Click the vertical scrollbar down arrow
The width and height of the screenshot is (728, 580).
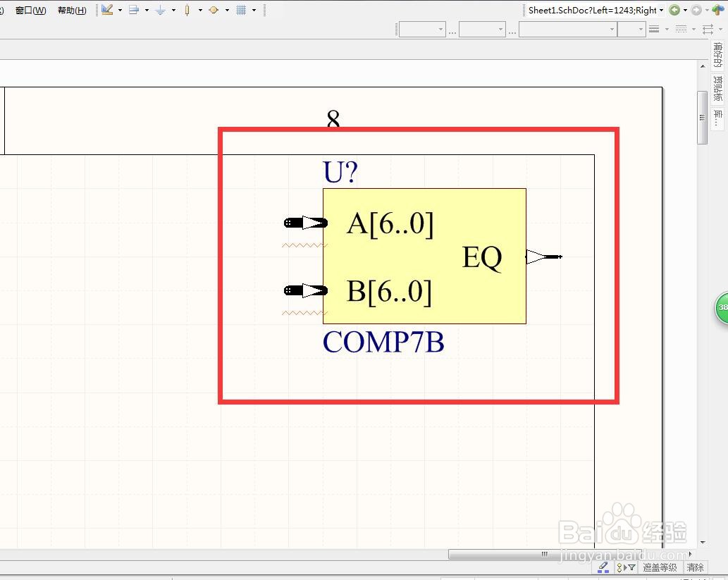tap(703, 542)
